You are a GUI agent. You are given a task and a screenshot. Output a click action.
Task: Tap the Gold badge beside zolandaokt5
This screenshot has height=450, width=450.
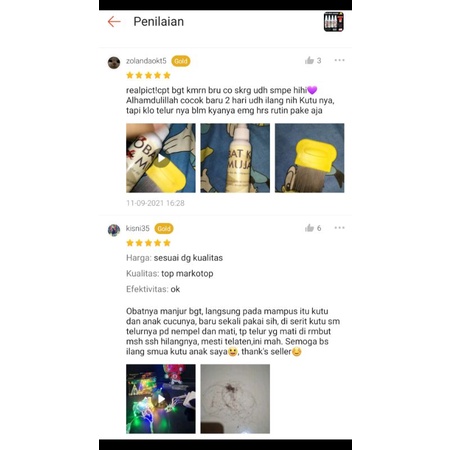pos(181,61)
